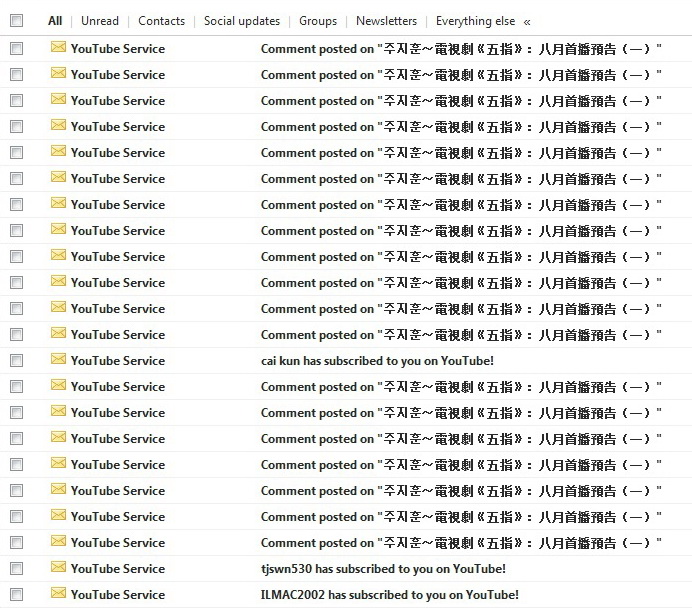The image size is (692, 608).
Task: Show Newsletters messages only
Action: click(x=386, y=21)
